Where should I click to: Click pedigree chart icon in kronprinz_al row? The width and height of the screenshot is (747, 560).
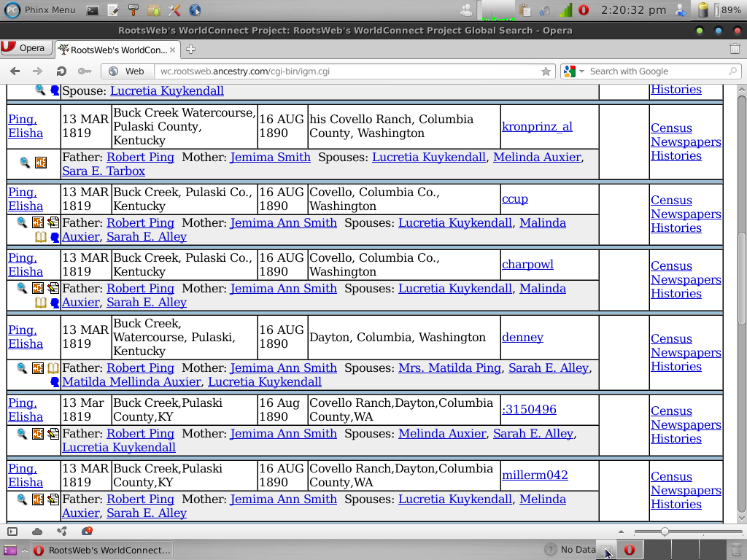coord(41,163)
